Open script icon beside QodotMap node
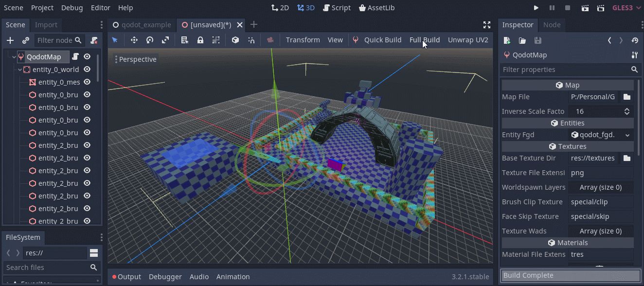644x286 pixels. (x=75, y=57)
